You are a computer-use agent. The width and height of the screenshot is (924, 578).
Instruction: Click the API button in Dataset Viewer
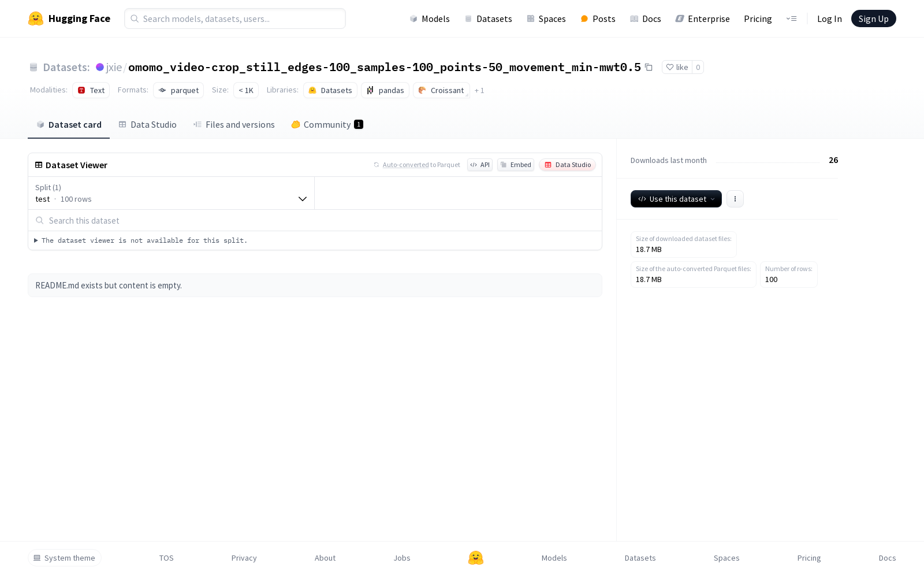point(480,165)
